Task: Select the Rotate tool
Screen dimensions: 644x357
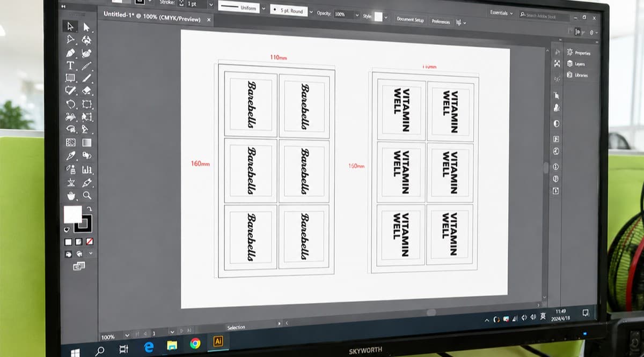Action: point(70,103)
